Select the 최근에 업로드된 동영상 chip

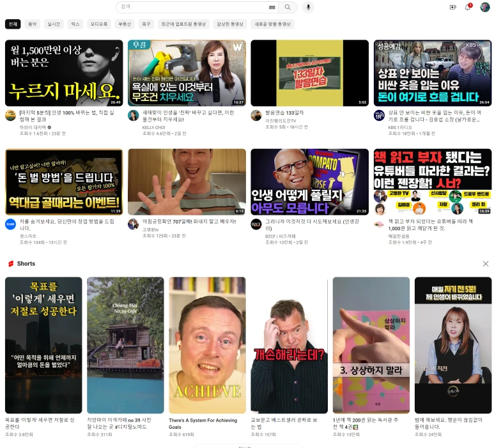(x=183, y=24)
